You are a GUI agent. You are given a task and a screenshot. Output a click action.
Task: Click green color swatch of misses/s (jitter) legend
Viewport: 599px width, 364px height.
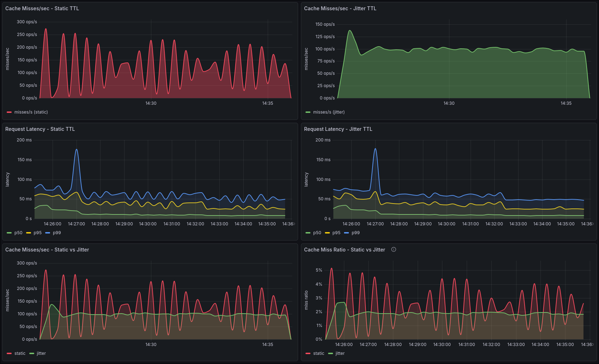click(308, 112)
